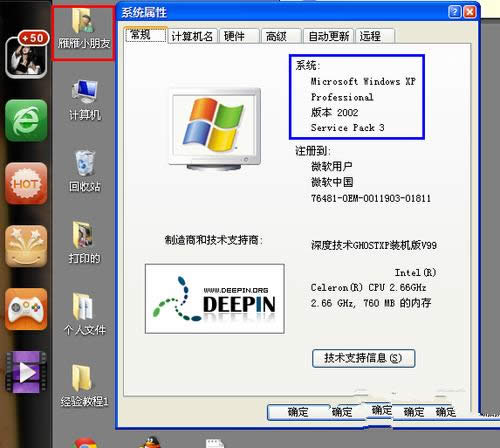Click the product ID 76481-OEM-0011903-01811
This screenshot has height=448, width=500.
[x=371, y=199]
